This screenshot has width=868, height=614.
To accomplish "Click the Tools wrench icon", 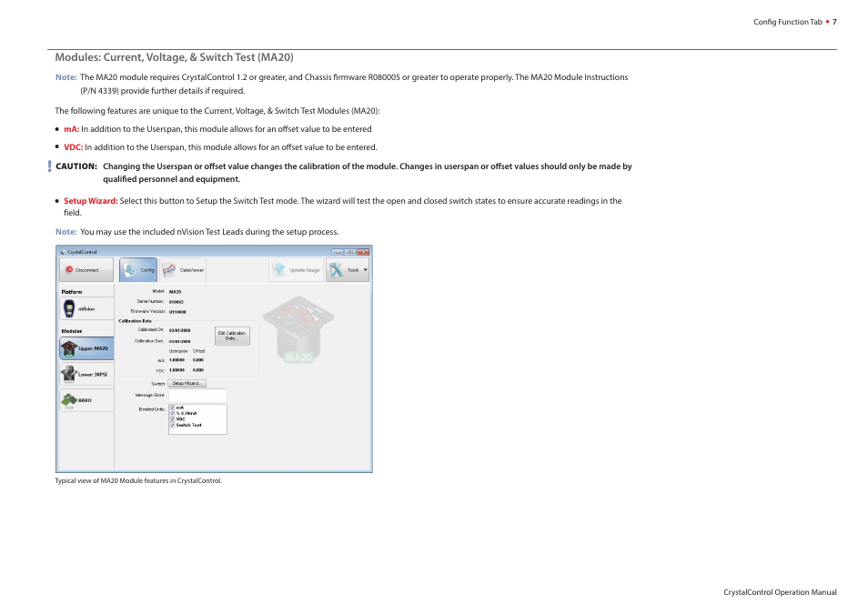I will (x=336, y=269).
